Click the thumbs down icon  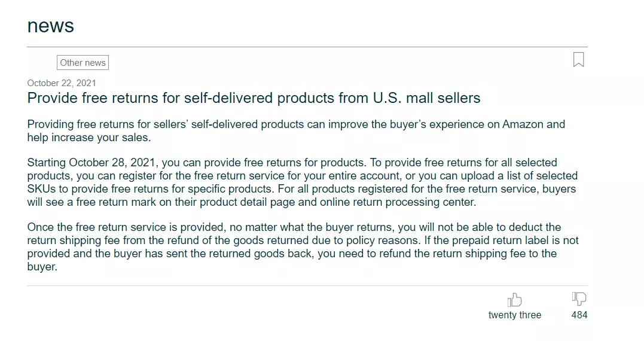click(579, 299)
